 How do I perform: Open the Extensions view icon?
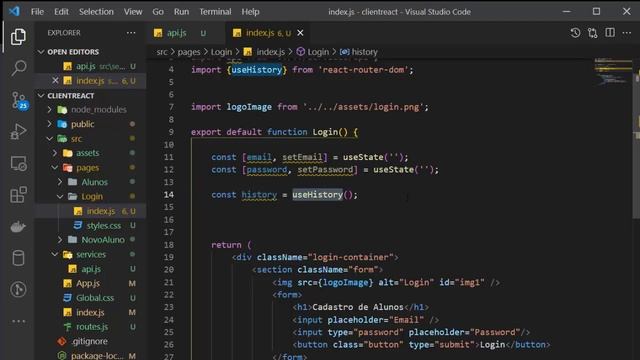(18, 195)
